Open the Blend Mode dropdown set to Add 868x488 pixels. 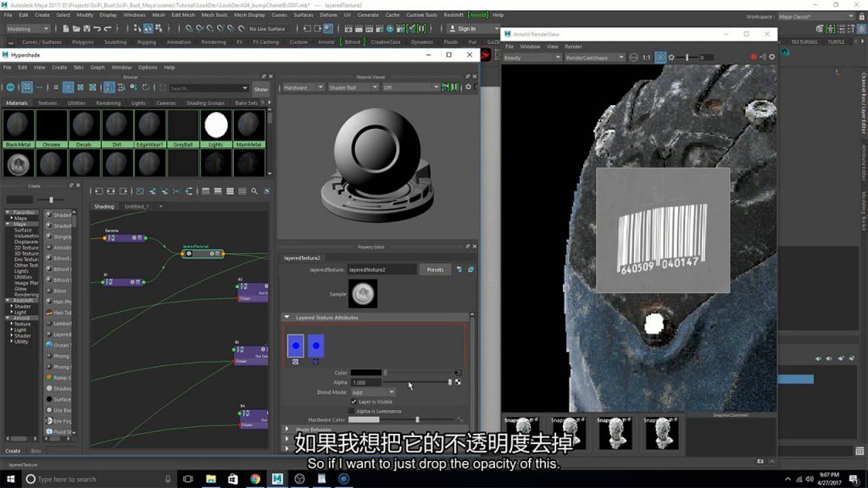click(373, 392)
